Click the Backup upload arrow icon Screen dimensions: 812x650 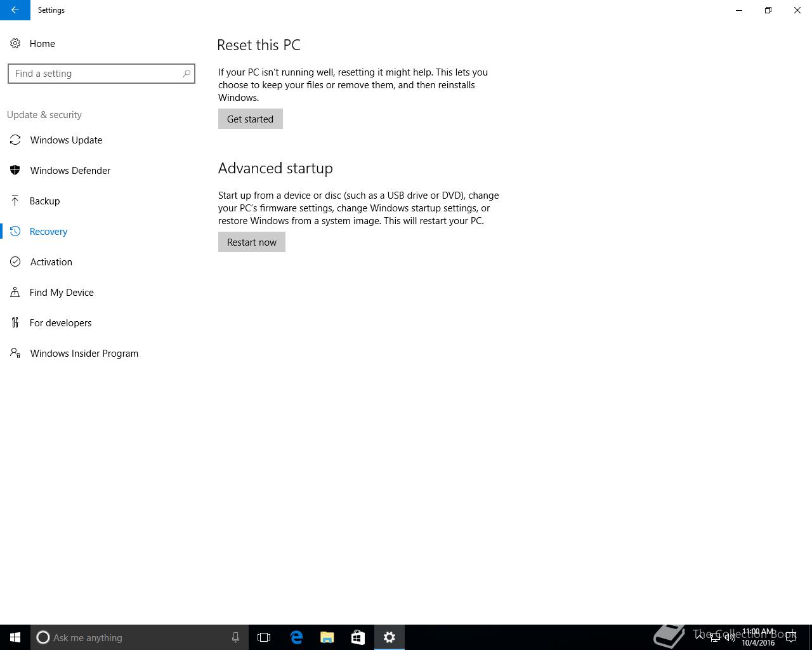click(x=15, y=201)
